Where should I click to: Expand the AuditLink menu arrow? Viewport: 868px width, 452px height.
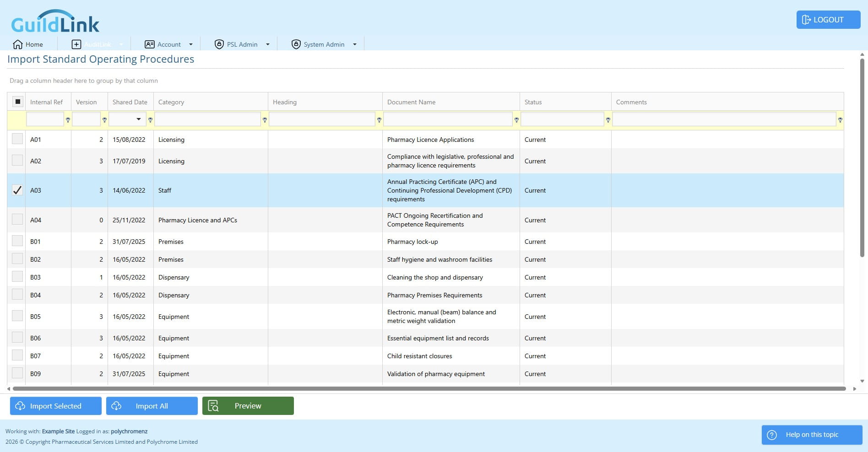coord(121,44)
